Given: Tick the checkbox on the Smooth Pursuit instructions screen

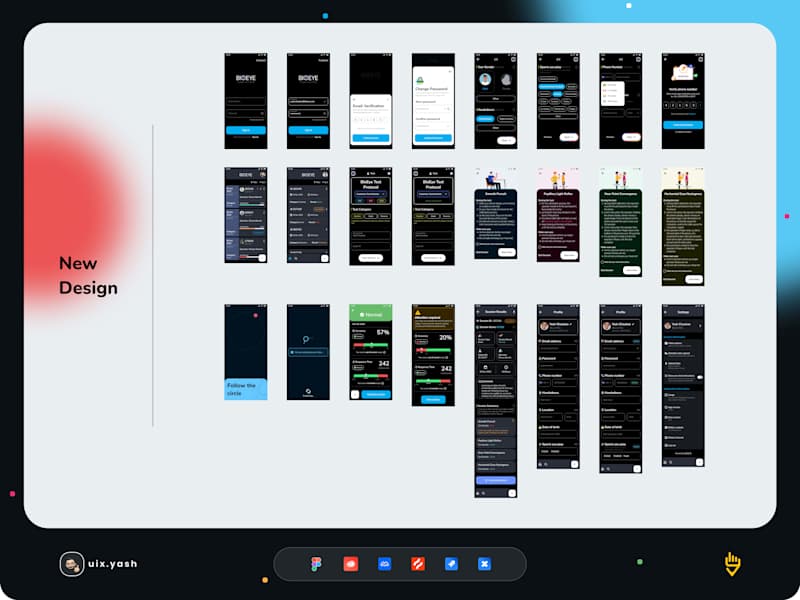Looking at the screenshot, I should tap(478, 244).
